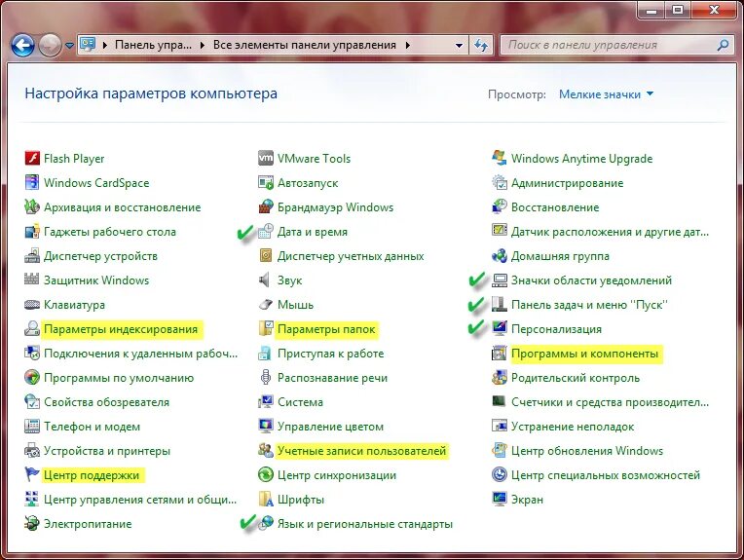744x560 pixels.
Task: Expand the address bar history dropdown
Action: tap(459, 45)
